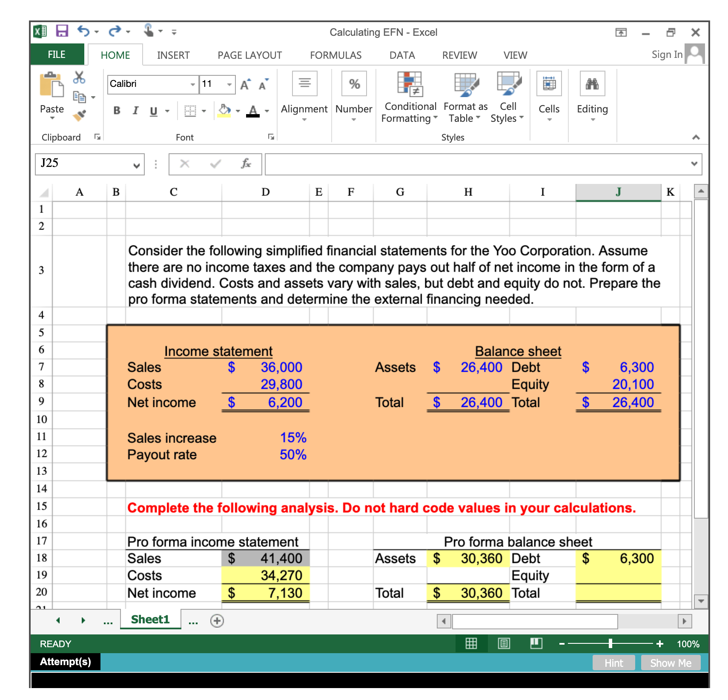Increase font size with the larger A

[x=246, y=84]
